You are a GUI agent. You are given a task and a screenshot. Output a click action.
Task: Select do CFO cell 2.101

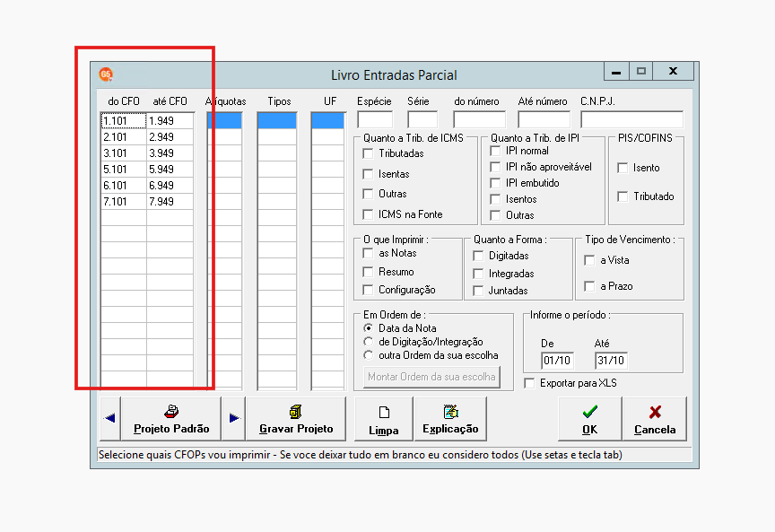(124, 137)
